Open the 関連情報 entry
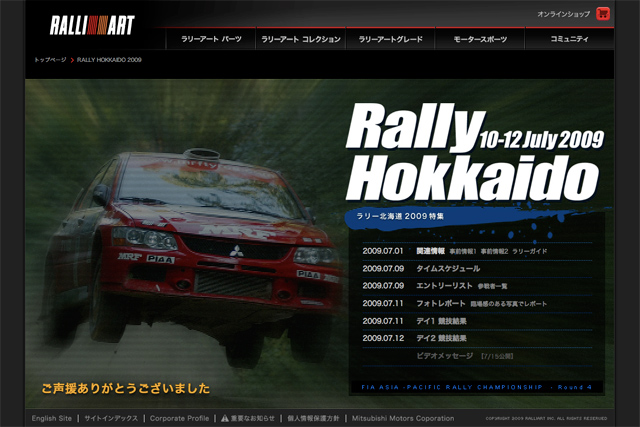This screenshot has height=427, width=640. [430, 251]
